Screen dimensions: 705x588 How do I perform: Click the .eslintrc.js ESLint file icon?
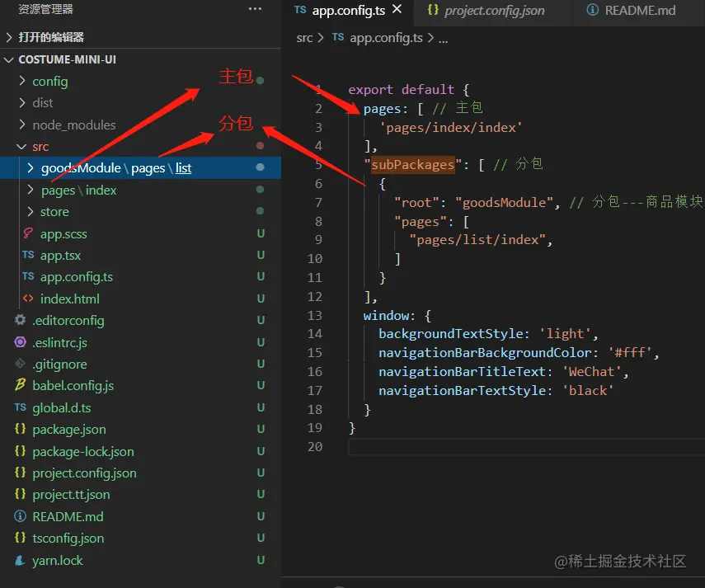(x=20, y=342)
